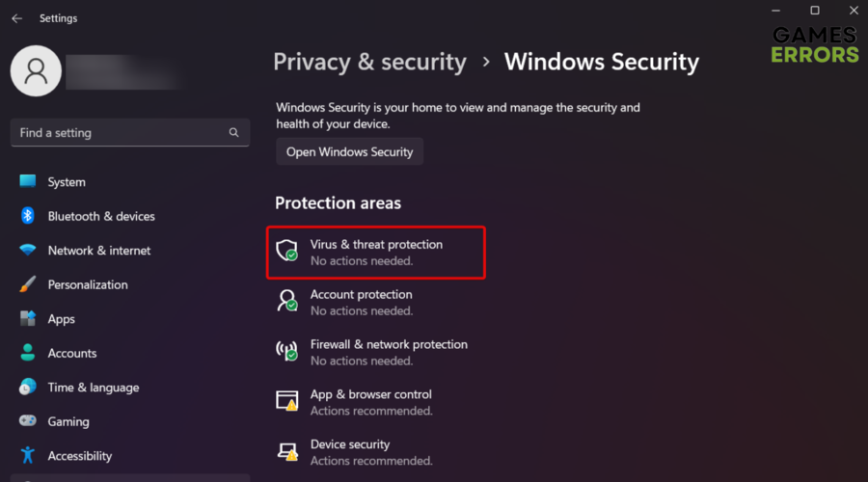Click Privacy & security breadcrumb link
868x482 pixels.
(369, 63)
